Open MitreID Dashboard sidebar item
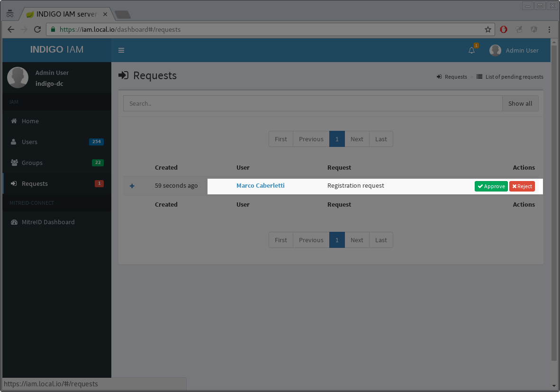The height and width of the screenshot is (392, 560). [57, 222]
